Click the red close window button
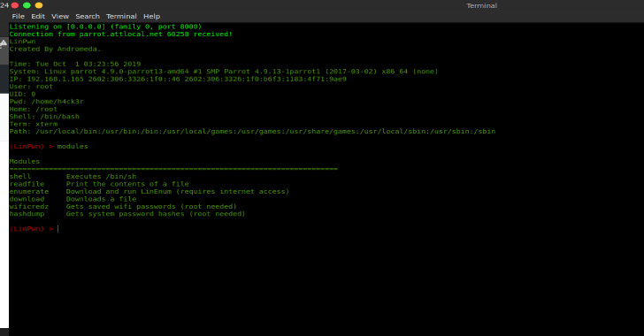The image size is (644, 336). [15, 5]
